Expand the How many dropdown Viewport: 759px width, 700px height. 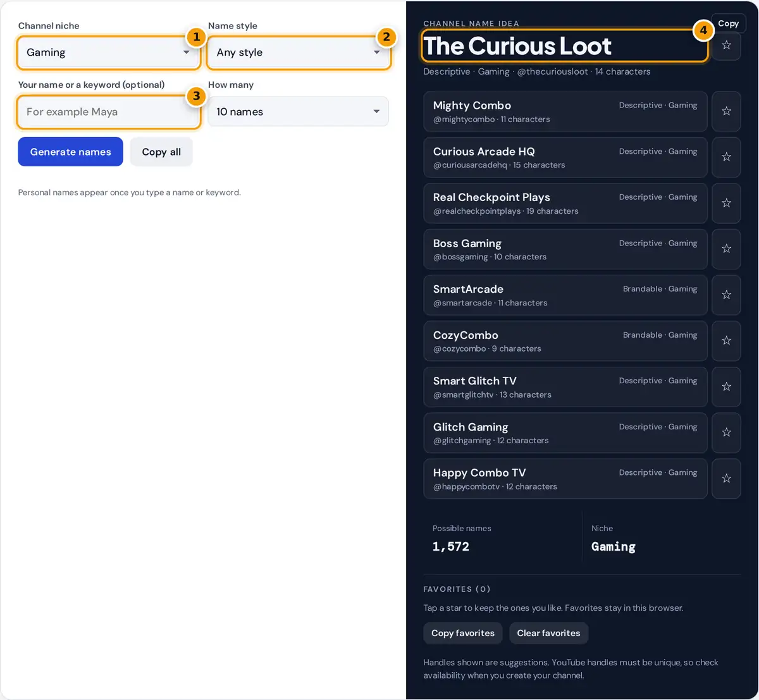tap(299, 112)
